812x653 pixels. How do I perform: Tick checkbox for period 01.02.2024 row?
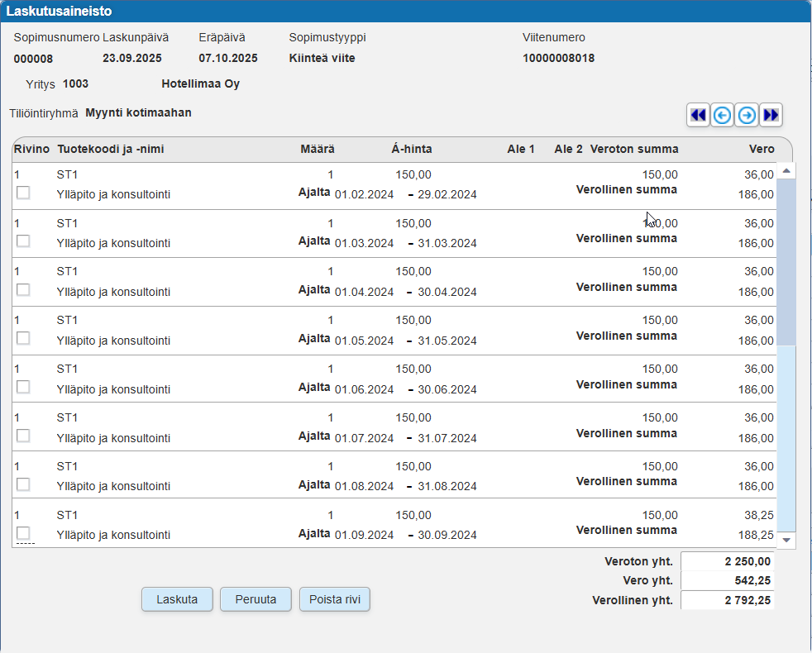[x=23, y=193]
